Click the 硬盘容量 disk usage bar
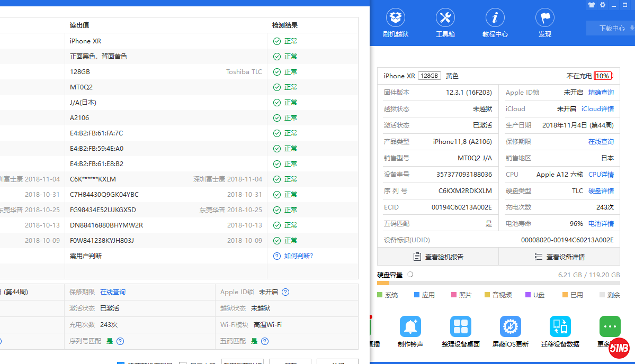 coord(498,284)
